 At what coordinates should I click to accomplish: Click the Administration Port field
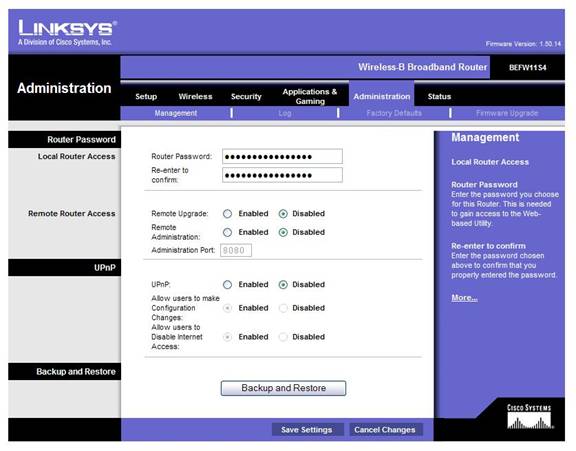click(236, 250)
